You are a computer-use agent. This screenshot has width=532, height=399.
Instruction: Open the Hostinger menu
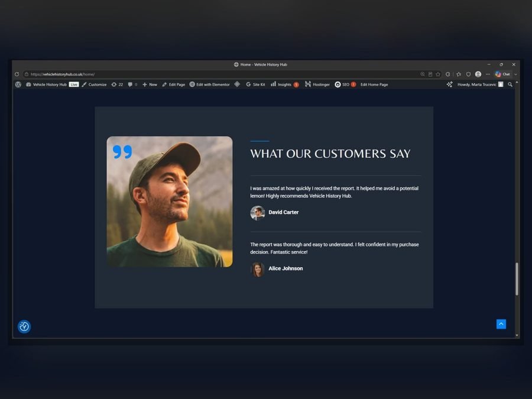(x=317, y=85)
